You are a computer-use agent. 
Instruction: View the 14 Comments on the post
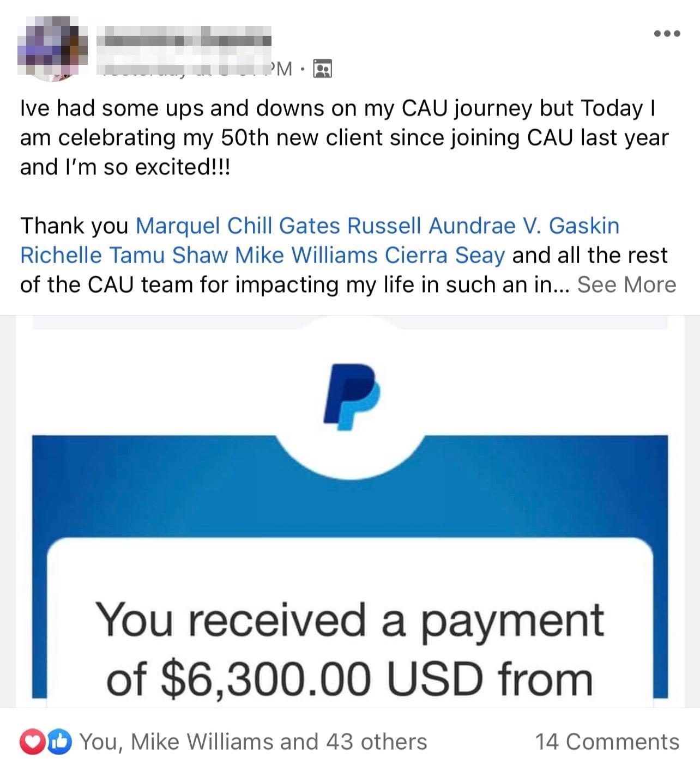pyautogui.click(x=607, y=742)
